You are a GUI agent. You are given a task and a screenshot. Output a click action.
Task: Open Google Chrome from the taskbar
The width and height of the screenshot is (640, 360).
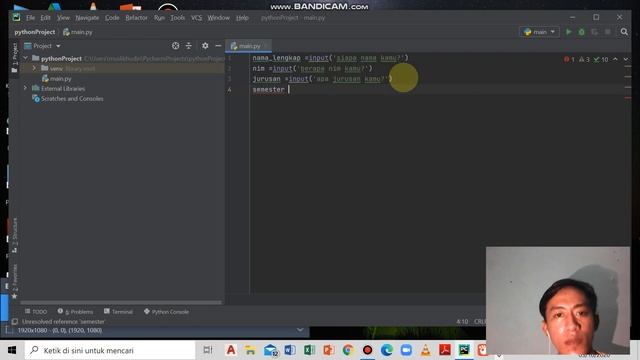click(348, 350)
